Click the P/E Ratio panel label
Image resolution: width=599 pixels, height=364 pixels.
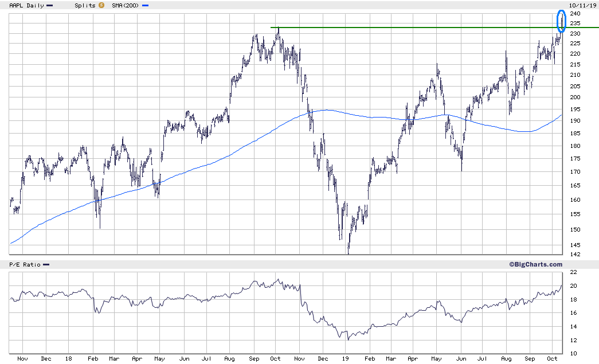25,265
